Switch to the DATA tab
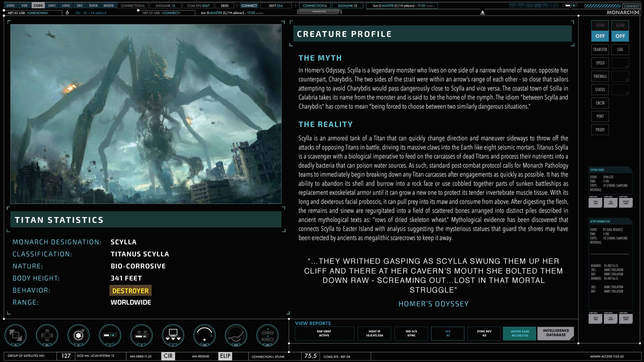 [x=93, y=5]
